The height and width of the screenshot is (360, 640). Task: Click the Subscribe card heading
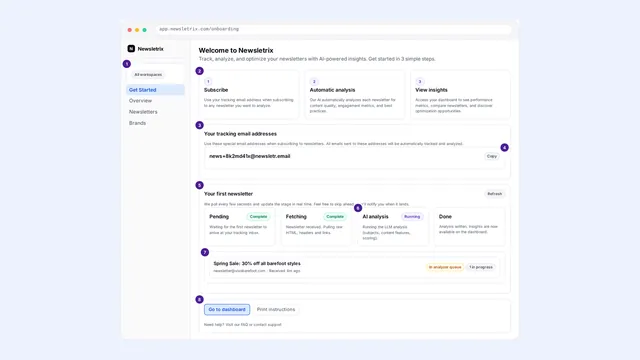(216, 90)
